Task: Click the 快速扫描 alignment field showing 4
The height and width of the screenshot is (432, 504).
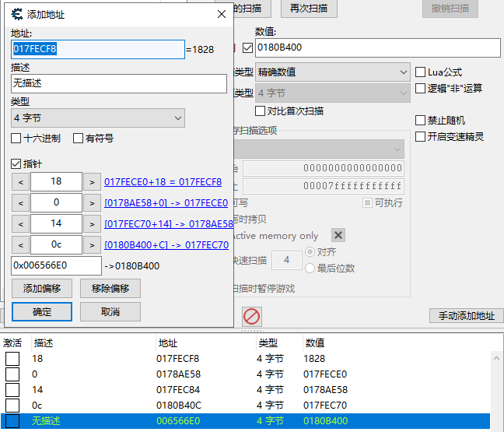Action: (x=287, y=260)
